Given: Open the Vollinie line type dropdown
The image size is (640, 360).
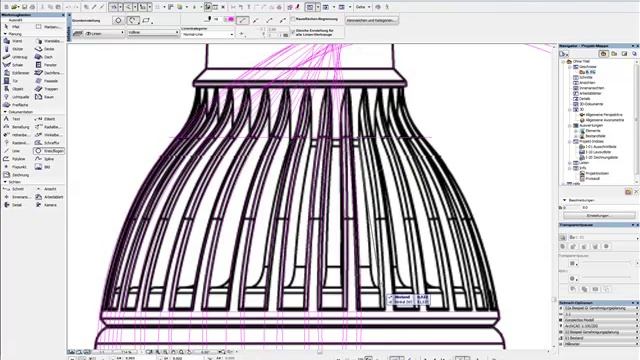Looking at the screenshot, I should click(x=153, y=32).
